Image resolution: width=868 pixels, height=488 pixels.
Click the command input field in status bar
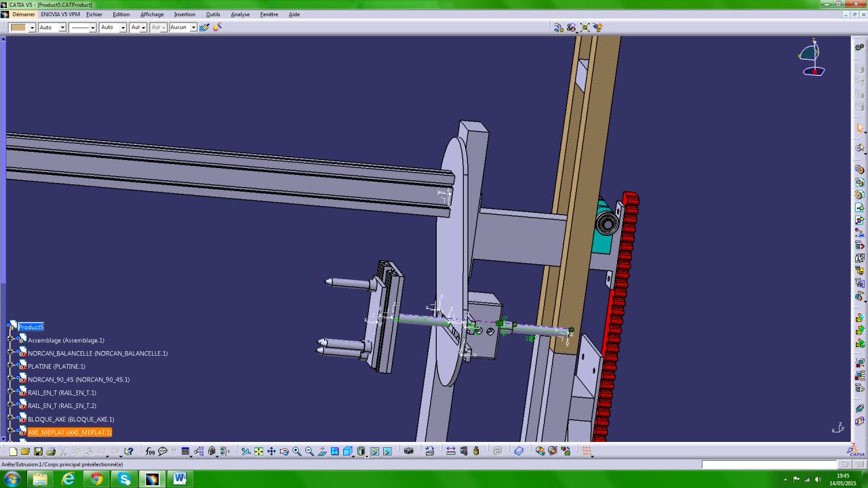[x=769, y=465]
